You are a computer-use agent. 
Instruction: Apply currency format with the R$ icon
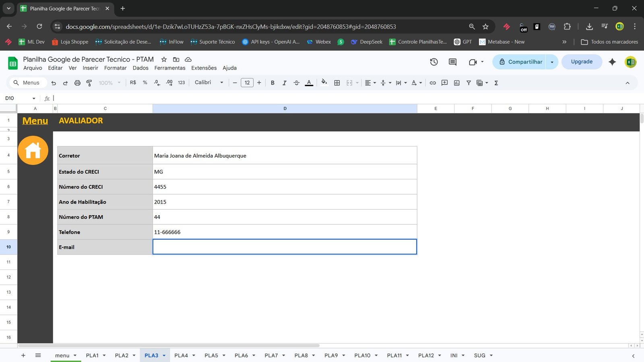click(x=133, y=83)
